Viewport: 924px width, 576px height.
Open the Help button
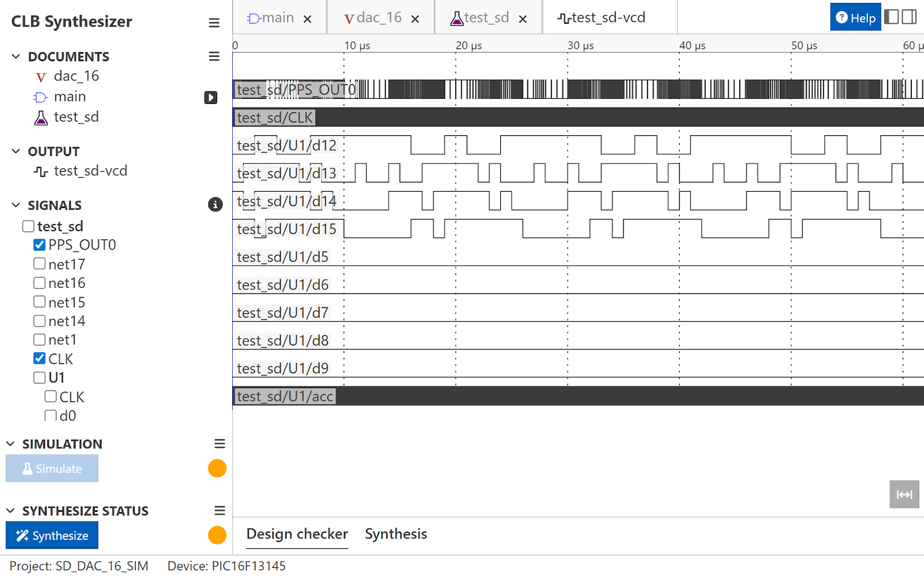855,18
